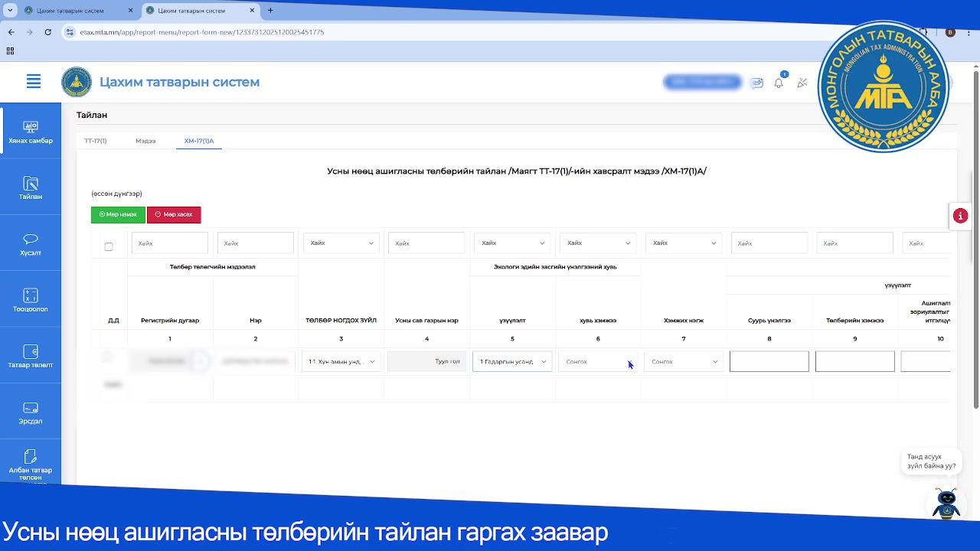The image size is (980, 551).
Task: Click the Туул гол cell in the row
Action: [x=426, y=361]
